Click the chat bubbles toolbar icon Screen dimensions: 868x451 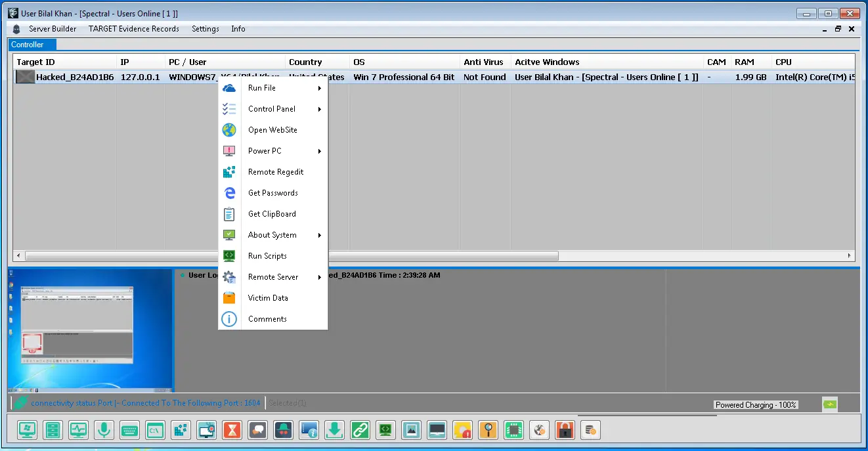[x=257, y=430]
